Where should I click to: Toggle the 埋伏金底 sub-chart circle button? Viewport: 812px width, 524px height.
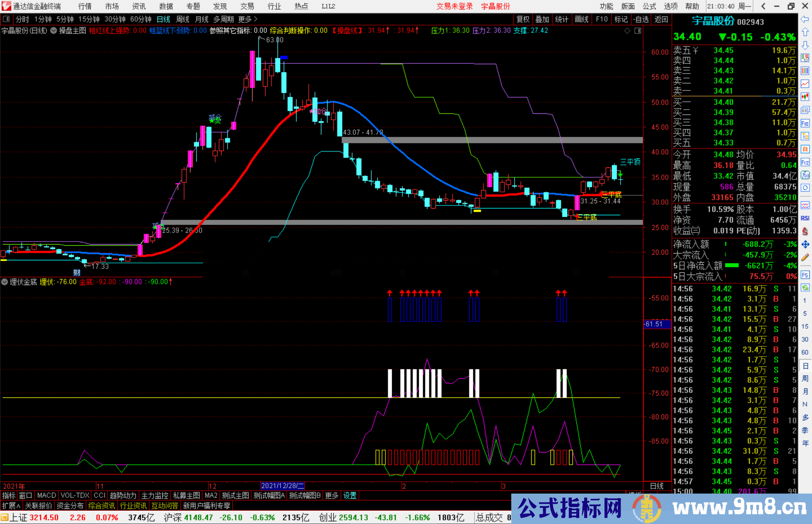[5, 282]
